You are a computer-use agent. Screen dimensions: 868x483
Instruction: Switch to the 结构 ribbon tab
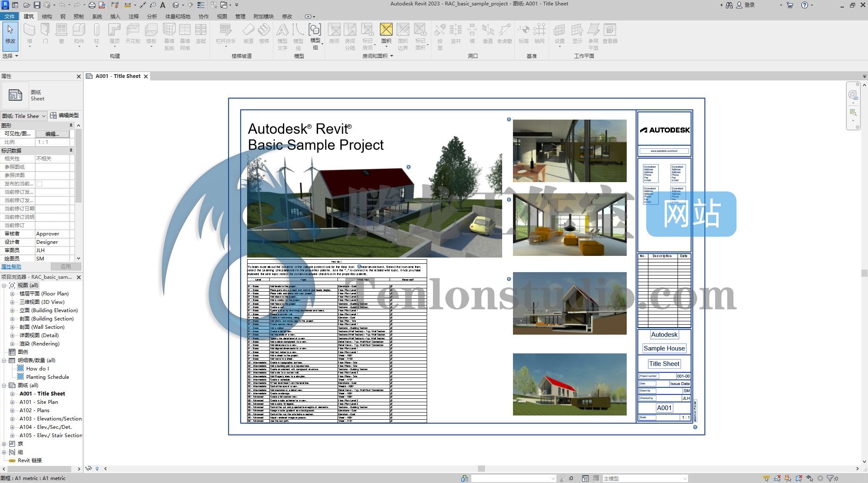coord(47,16)
